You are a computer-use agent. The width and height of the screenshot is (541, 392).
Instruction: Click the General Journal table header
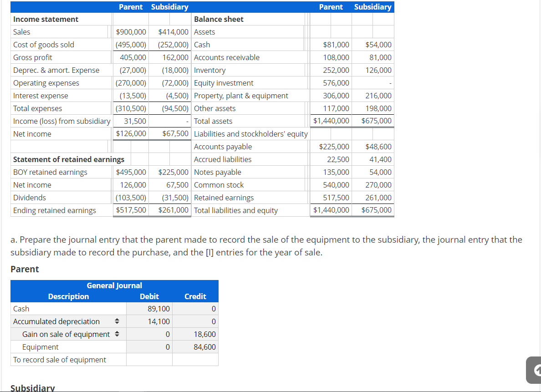pyautogui.click(x=114, y=285)
